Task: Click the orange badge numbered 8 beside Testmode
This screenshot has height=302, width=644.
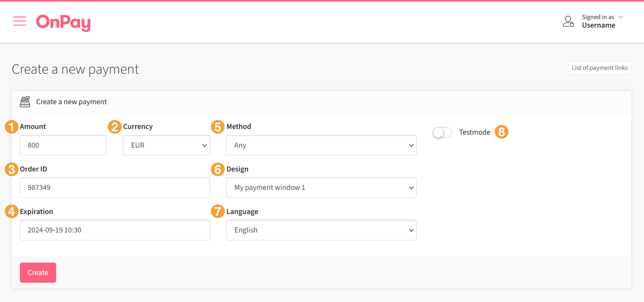Action: pyautogui.click(x=502, y=132)
